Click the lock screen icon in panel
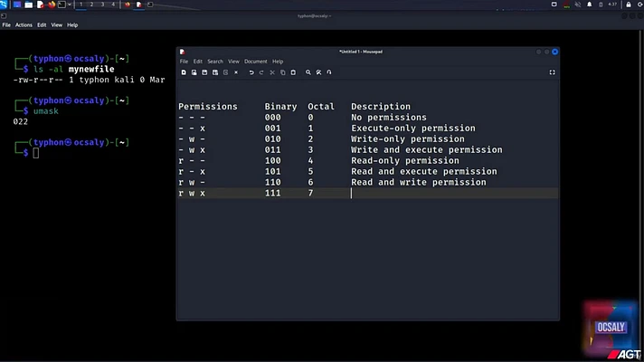Viewport: 644px width, 362px height. [x=629, y=5]
